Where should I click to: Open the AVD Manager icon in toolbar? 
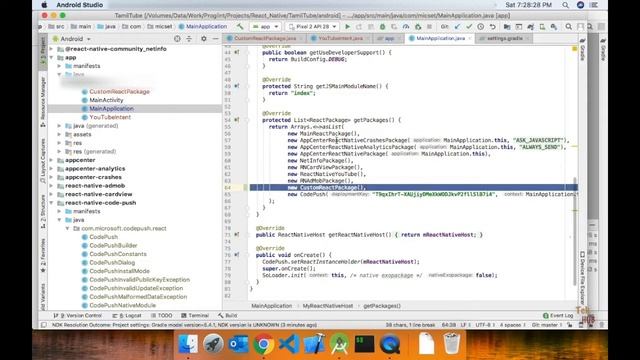[x=542, y=27]
